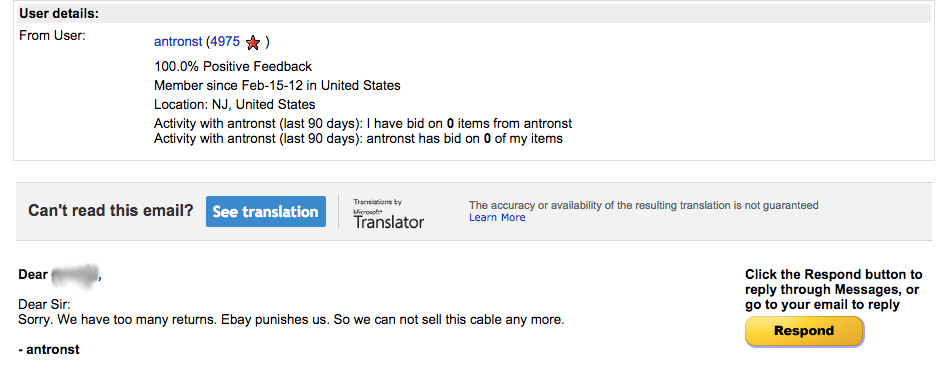Click the antronst signature at message end

[x=49, y=349]
